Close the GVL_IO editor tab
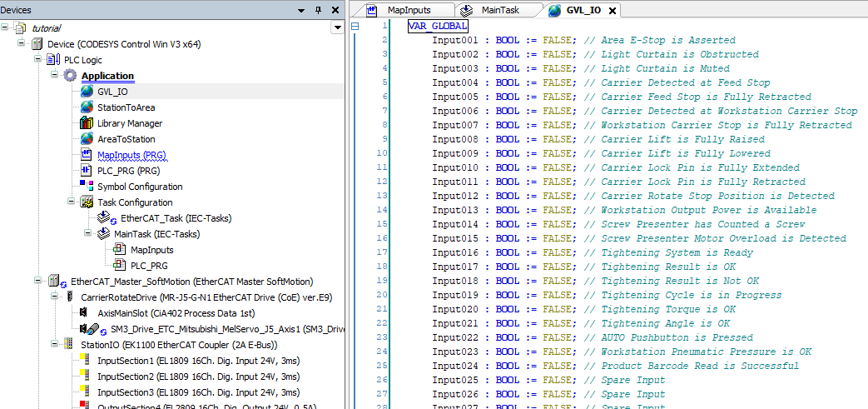Image resolution: width=868 pixels, height=409 pixels. (612, 11)
